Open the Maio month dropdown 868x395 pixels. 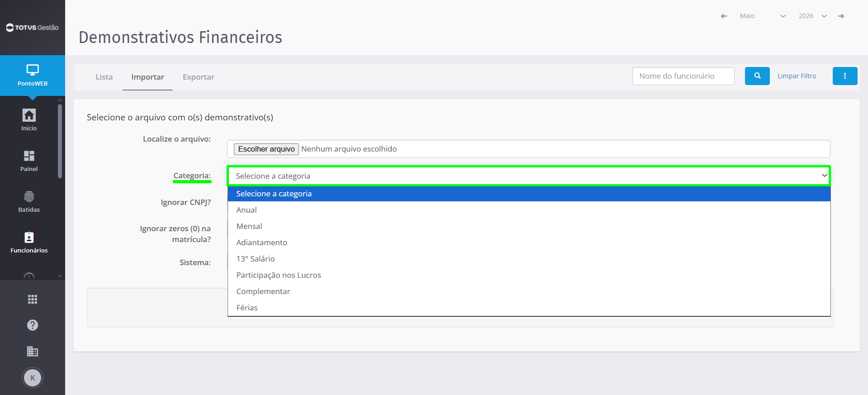pyautogui.click(x=763, y=16)
